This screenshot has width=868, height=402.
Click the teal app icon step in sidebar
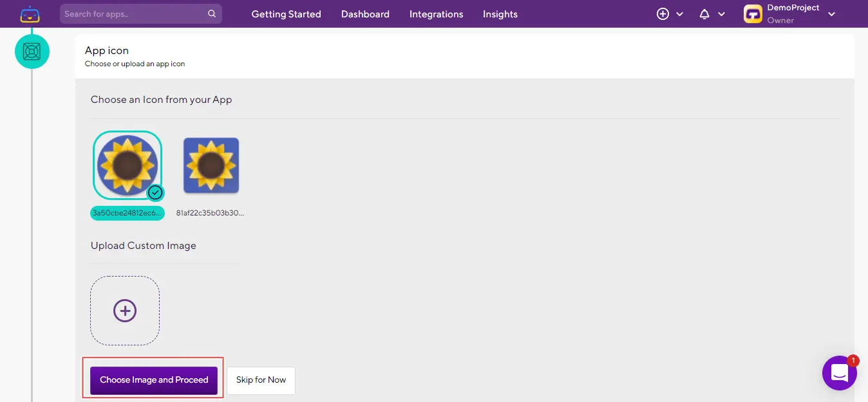coord(32,51)
